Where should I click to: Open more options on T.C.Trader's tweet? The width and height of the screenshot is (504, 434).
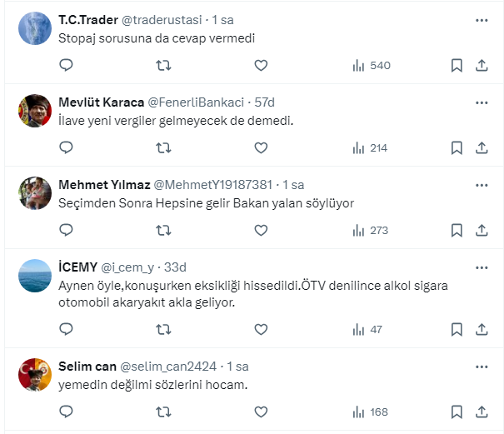pyautogui.click(x=482, y=19)
